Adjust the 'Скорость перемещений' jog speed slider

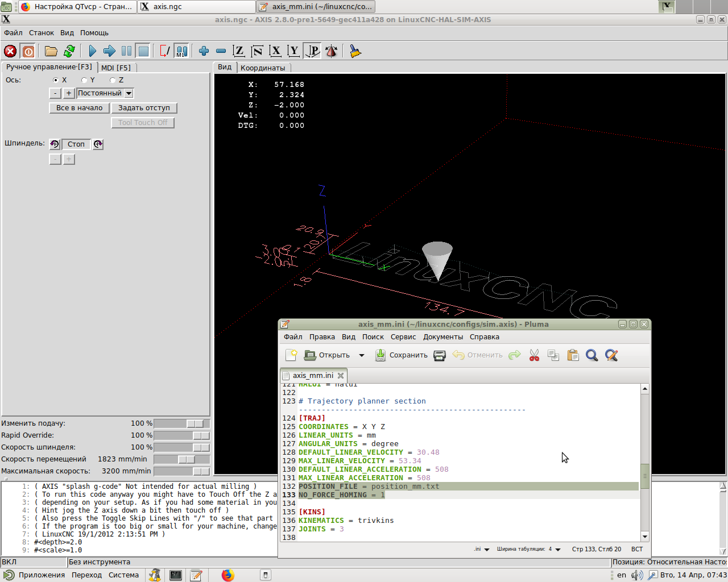click(181, 459)
